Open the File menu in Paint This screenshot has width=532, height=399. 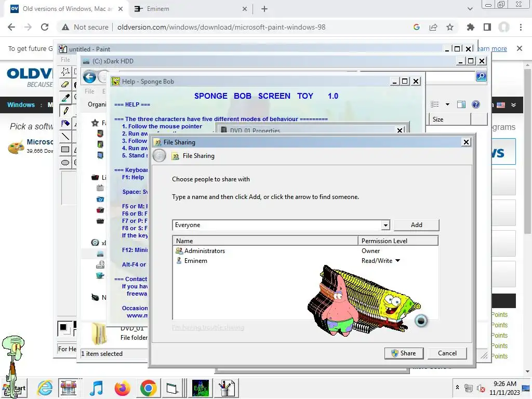(65, 60)
